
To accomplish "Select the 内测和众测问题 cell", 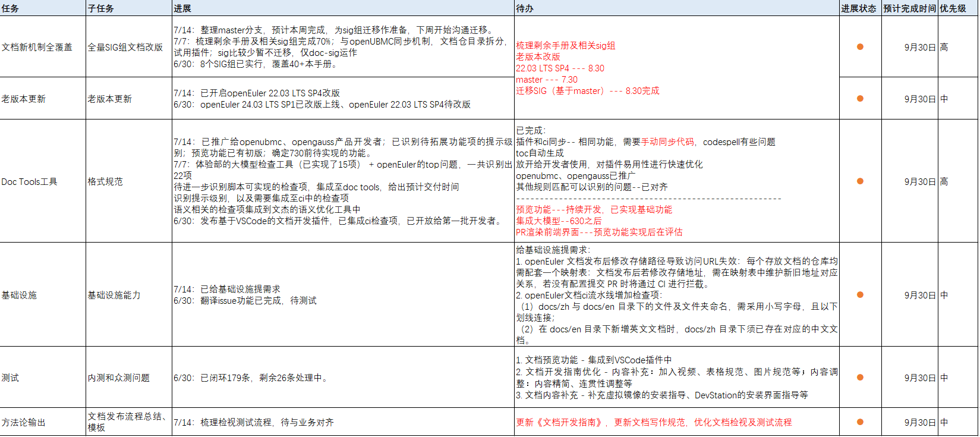I will coord(119,378).
